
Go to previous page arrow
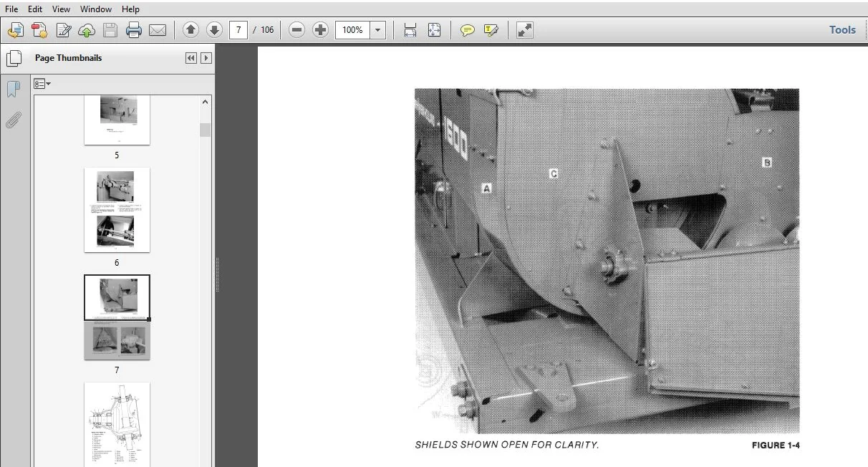pyautogui.click(x=191, y=30)
